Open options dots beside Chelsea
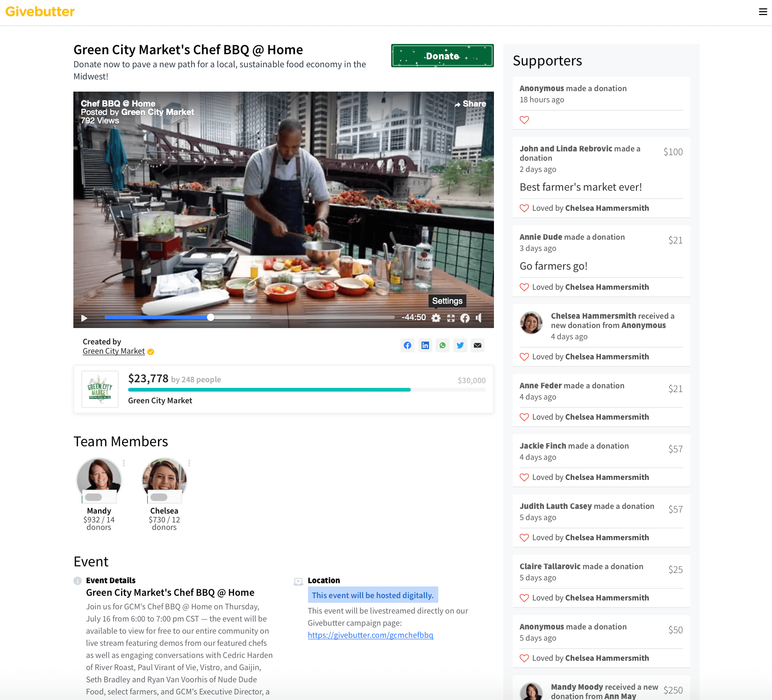772x700 pixels. 189,463
